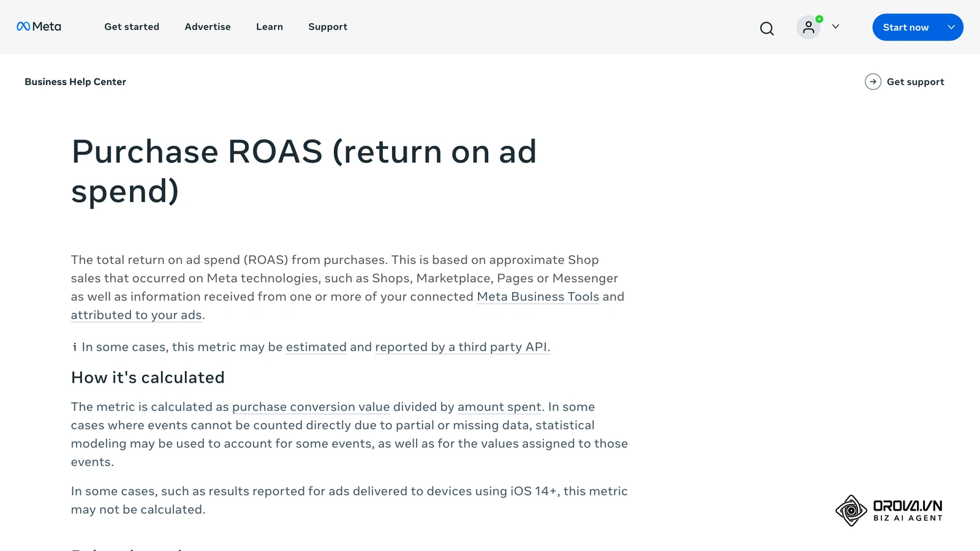This screenshot has width=980, height=551.
Task: Follow the estimated link
Action: 316,347
